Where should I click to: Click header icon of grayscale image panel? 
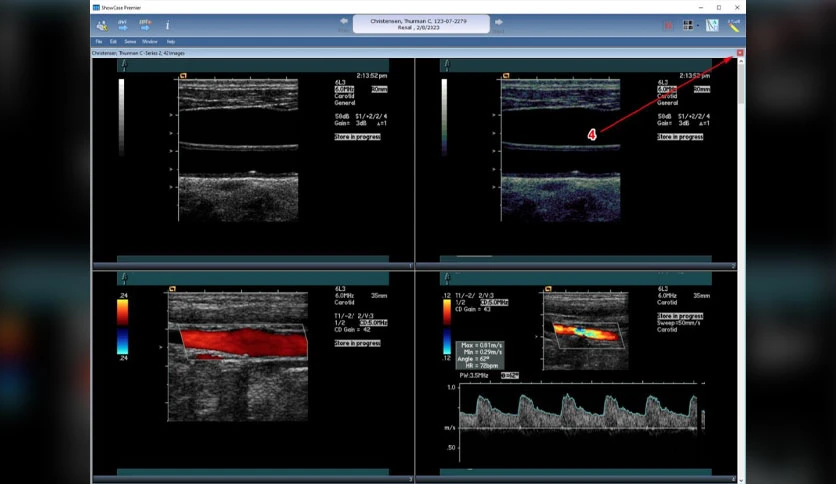[124, 65]
